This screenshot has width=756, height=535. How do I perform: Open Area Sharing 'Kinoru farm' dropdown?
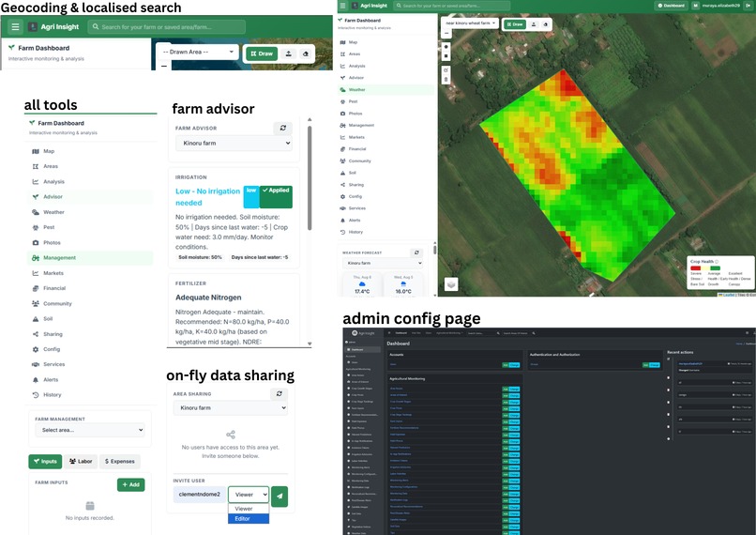coord(231,408)
